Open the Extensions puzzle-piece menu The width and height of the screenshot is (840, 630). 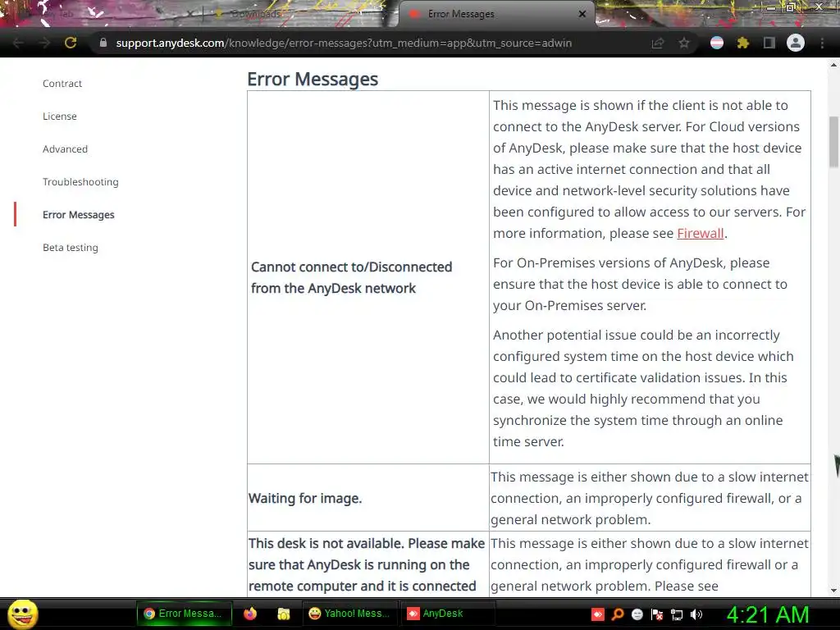[x=743, y=43]
